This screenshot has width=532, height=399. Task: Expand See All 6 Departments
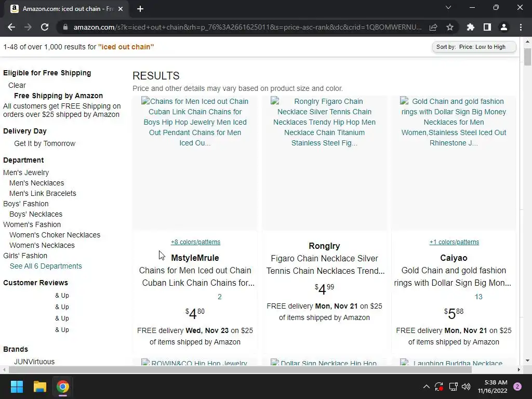46,266
